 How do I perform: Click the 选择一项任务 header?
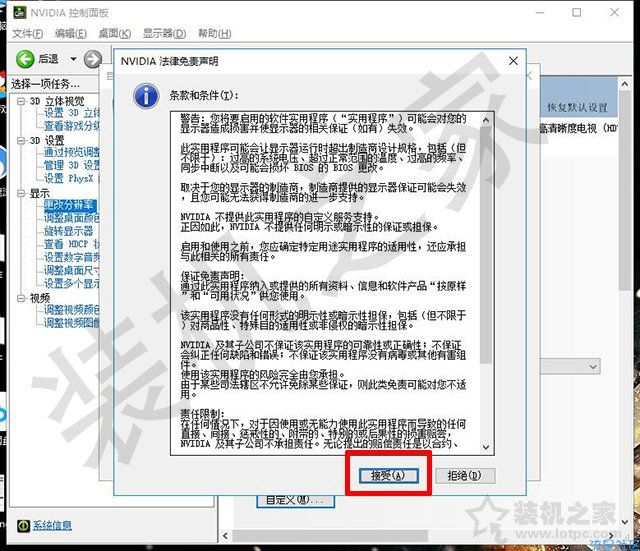[x=45, y=84]
